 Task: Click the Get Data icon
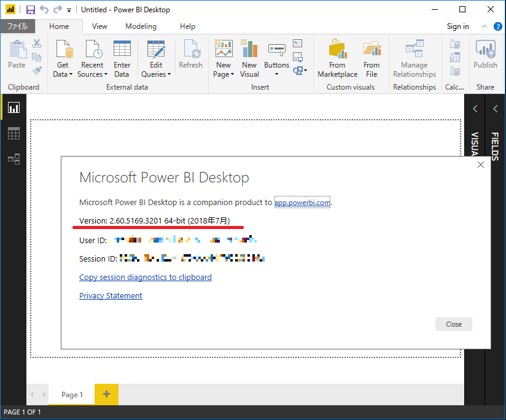pyautogui.click(x=63, y=50)
